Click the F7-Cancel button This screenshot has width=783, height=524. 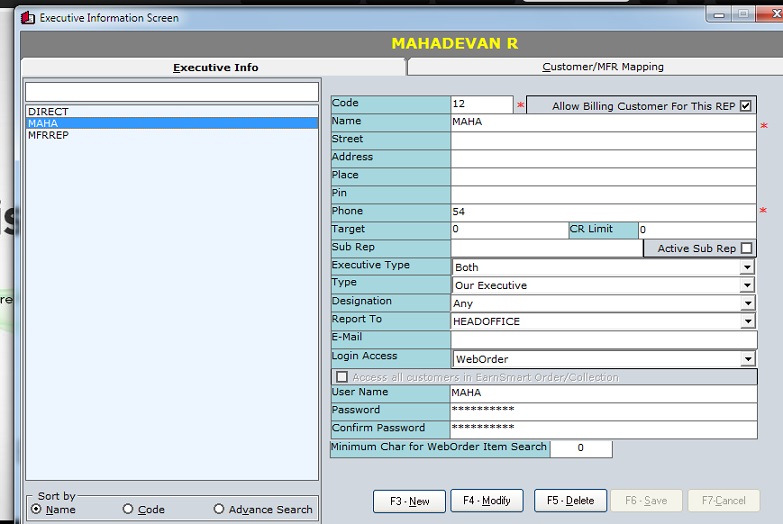pyautogui.click(x=724, y=501)
